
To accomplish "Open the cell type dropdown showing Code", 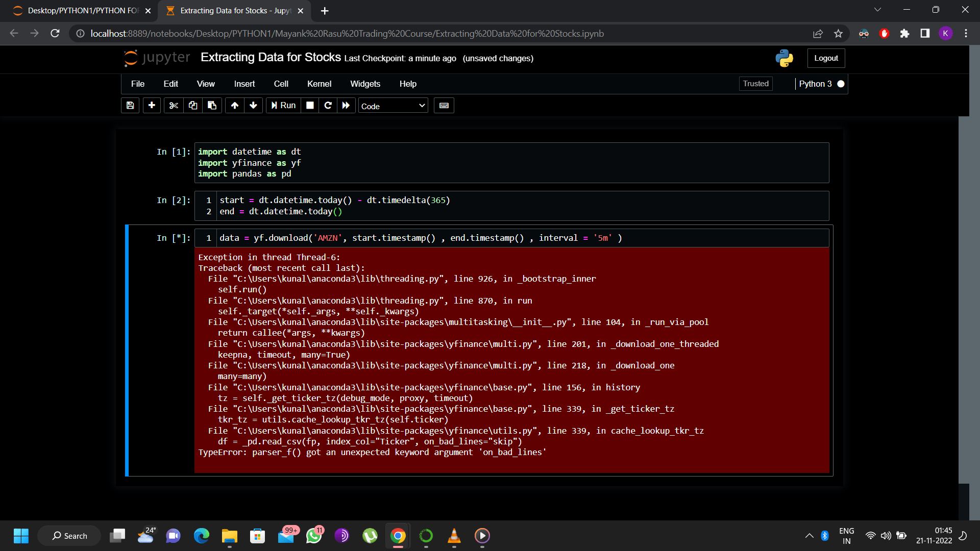I will click(393, 106).
